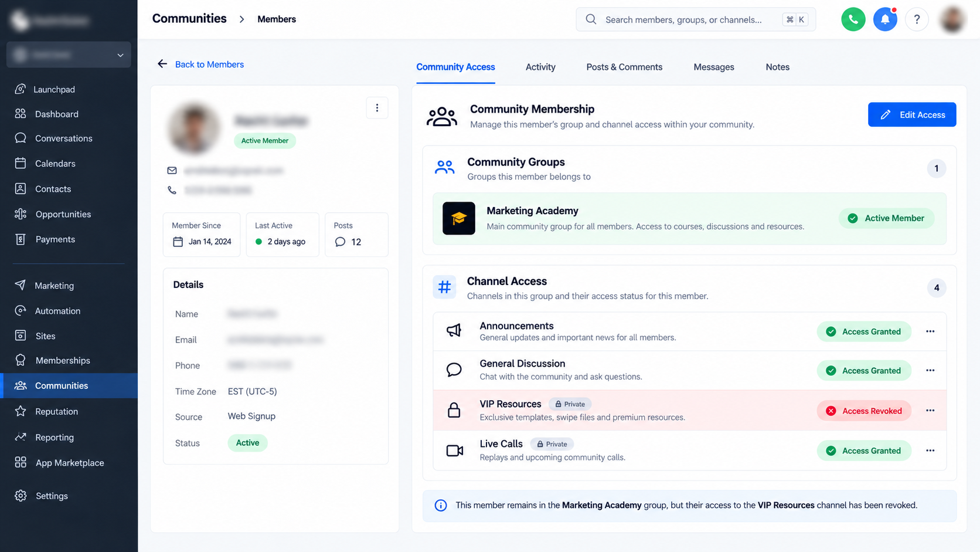This screenshot has height=552, width=980.
Task: Click the EST (UTC-5) time zone value
Action: click(252, 391)
